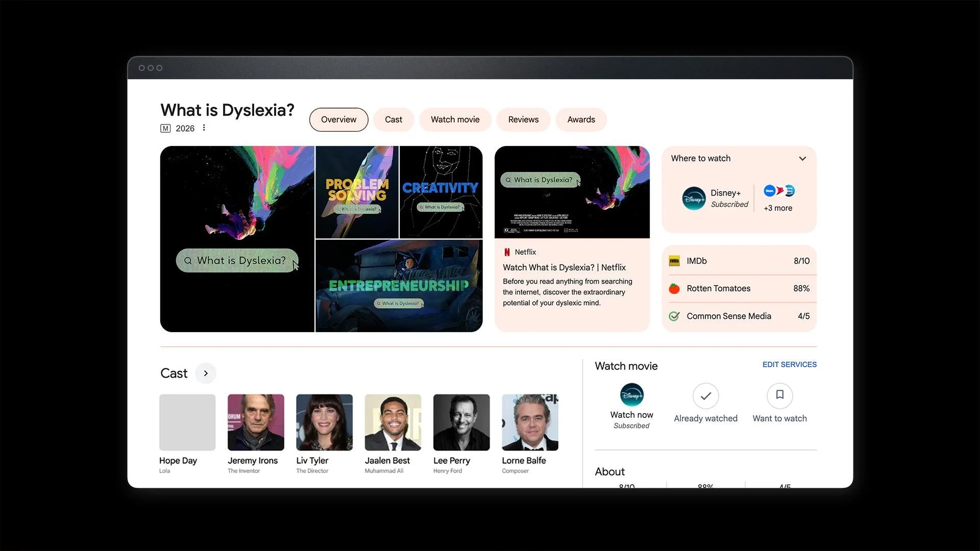Click the 'Watch now' label
Screen dimensions: 980x551
point(632,415)
